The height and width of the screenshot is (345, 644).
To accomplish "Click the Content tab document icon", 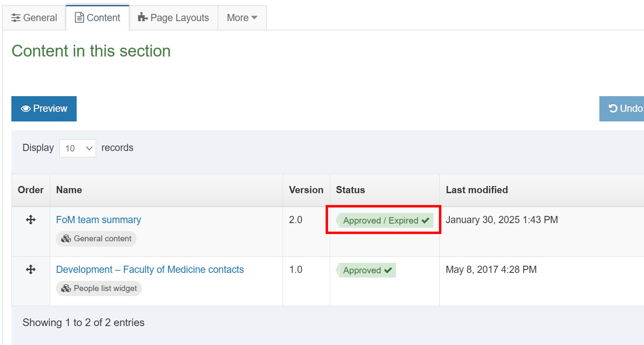I will (x=79, y=17).
